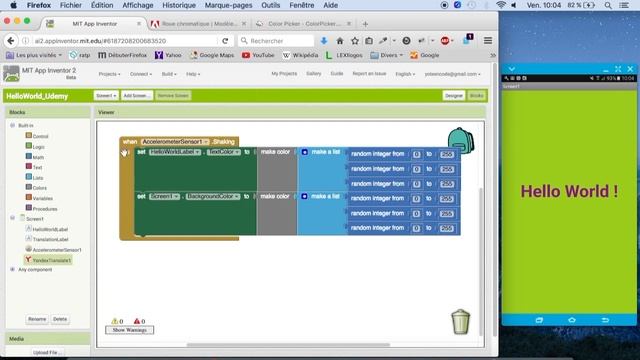Open macOS Spotlight search icon
Screen dimensions: 640x360
point(608,5)
